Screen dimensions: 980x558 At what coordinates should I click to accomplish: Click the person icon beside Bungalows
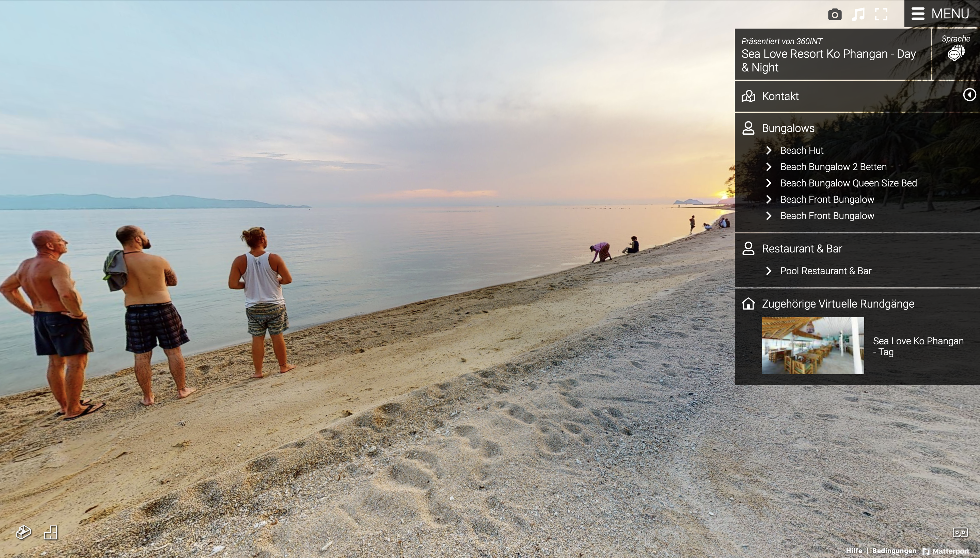[x=748, y=128]
